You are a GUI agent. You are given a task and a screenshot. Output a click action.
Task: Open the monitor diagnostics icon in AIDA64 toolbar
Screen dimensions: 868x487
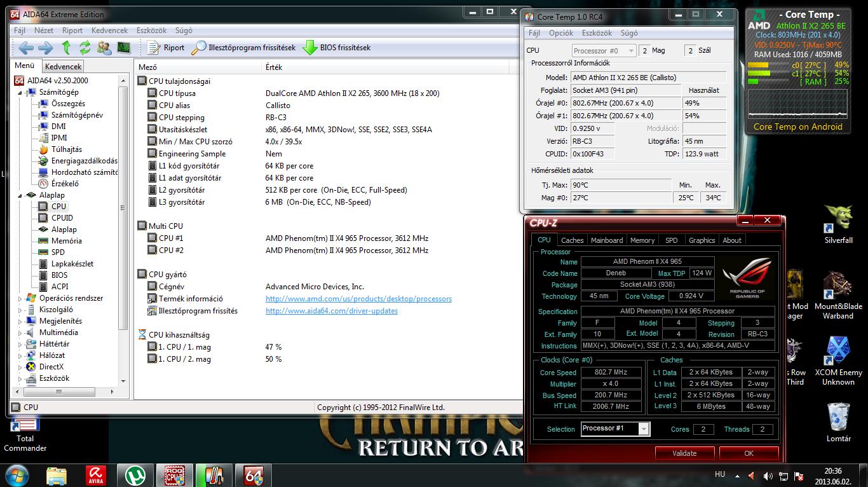(x=123, y=48)
